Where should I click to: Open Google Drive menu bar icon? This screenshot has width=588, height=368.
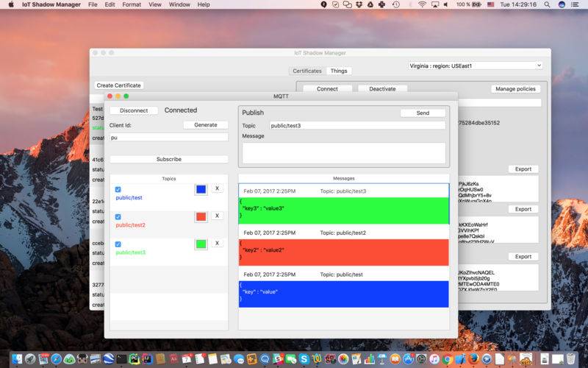[370, 4]
